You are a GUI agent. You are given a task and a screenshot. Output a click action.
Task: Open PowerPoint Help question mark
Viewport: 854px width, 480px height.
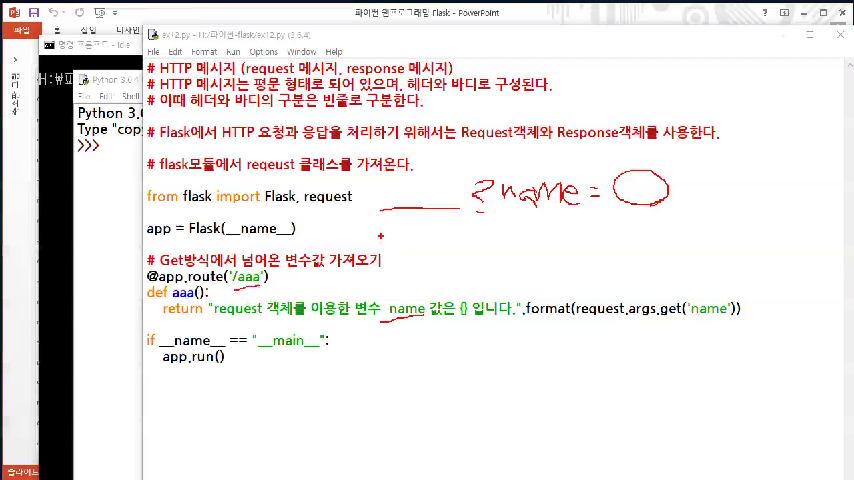[x=765, y=13]
